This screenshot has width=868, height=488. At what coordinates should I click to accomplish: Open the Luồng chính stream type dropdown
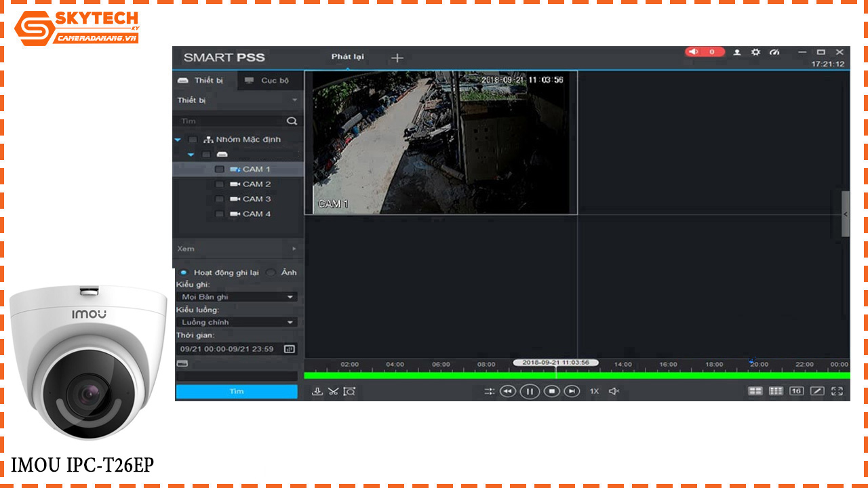[236, 322]
